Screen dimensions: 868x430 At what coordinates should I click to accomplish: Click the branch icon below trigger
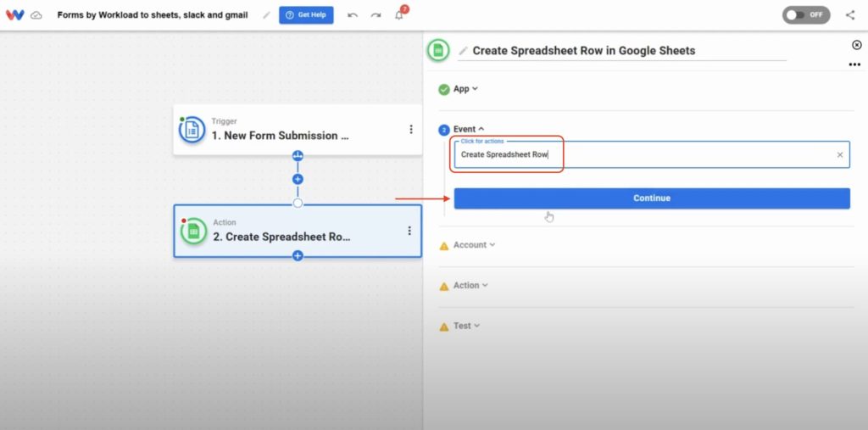[298, 156]
